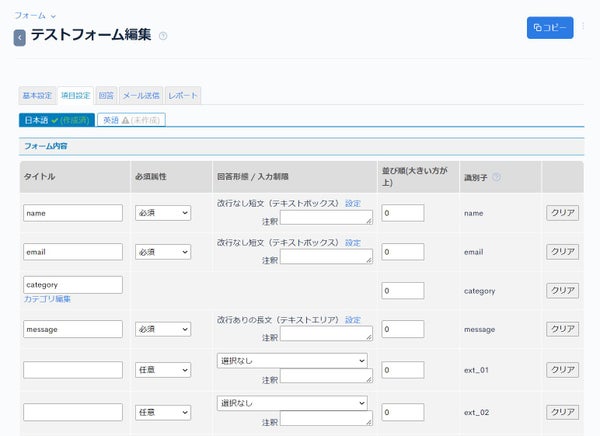Click the 注釈 textarea in the email row
The image size is (600, 436).
pos(326,256)
